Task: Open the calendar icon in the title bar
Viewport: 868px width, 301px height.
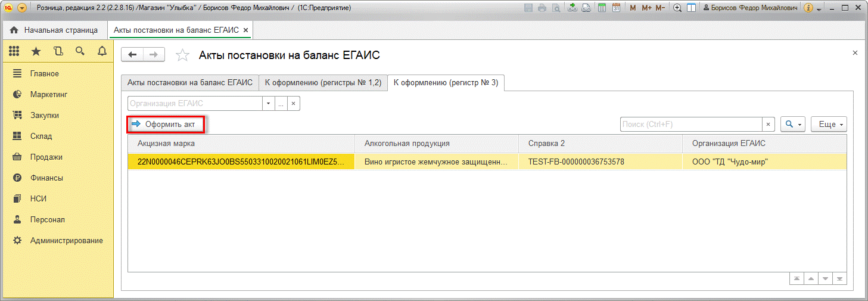Action: tap(616, 8)
